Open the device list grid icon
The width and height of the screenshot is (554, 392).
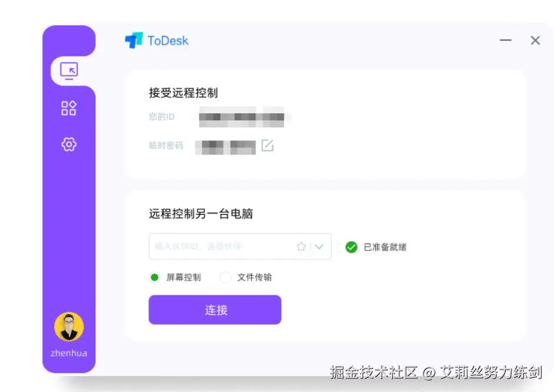[x=68, y=108]
